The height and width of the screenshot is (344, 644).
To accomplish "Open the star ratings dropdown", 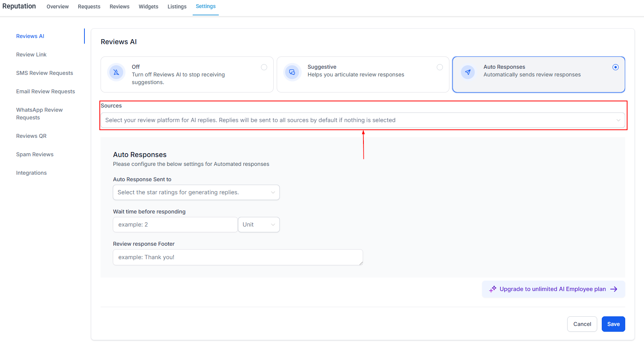I will click(196, 192).
